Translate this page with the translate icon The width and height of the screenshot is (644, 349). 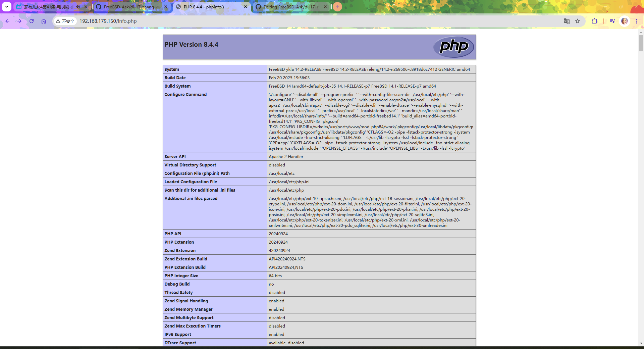[x=567, y=21]
